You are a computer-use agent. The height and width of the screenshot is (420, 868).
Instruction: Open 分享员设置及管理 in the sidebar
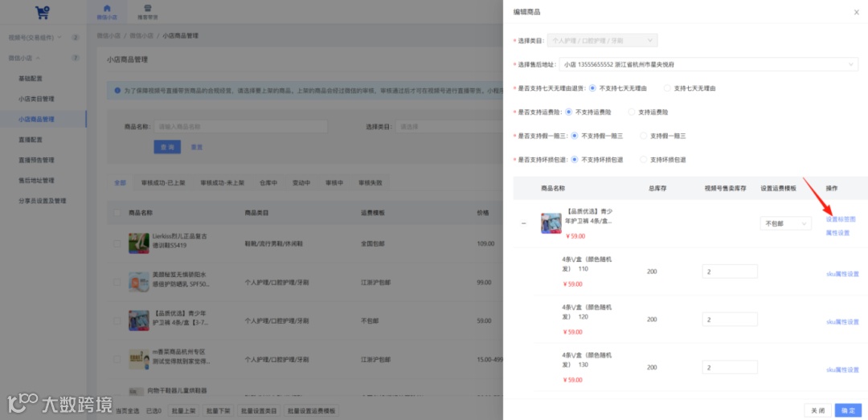click(x=43, y=201)
